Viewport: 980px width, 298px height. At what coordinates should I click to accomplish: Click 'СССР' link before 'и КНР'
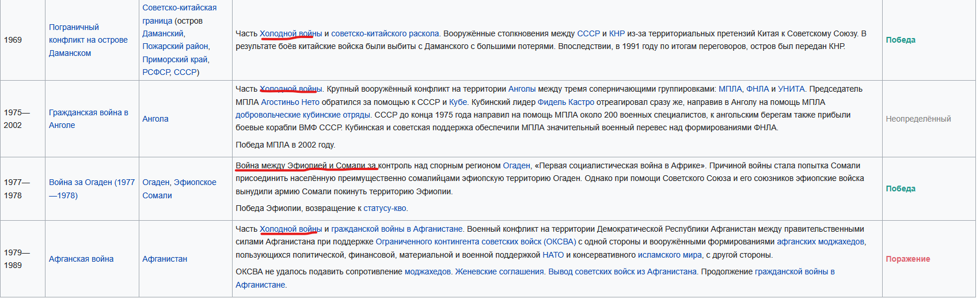(588, 33)
